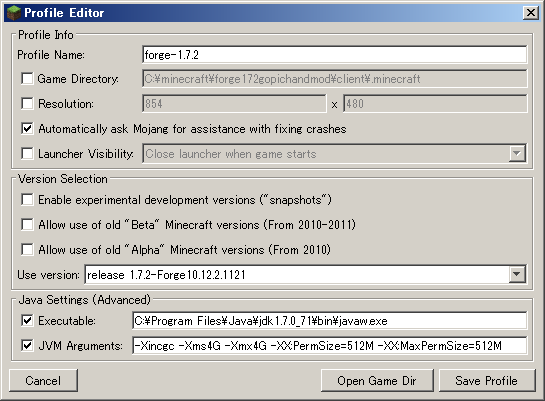
Task: Edit the JVM Arguments text field
Action: pyautogui.click(x=330, y=345)
